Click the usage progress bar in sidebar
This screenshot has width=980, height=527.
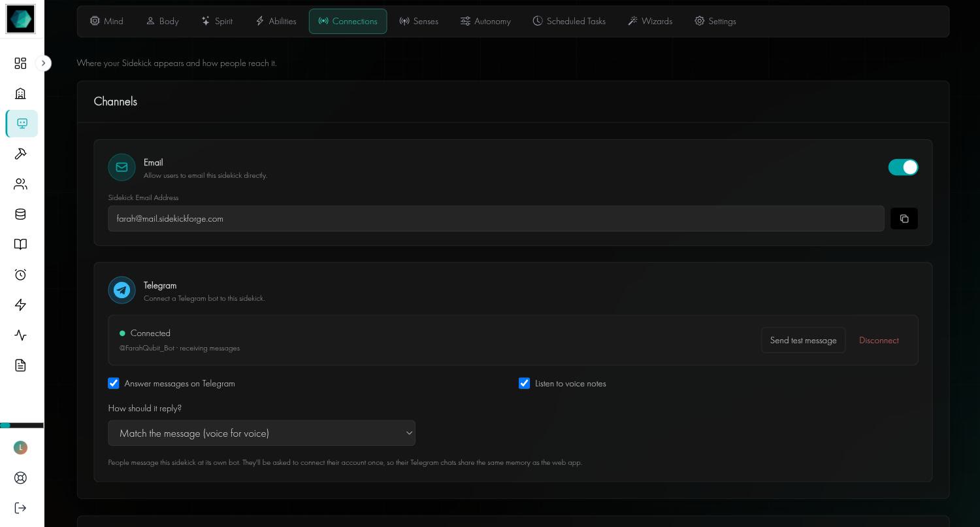click(22, 426)
